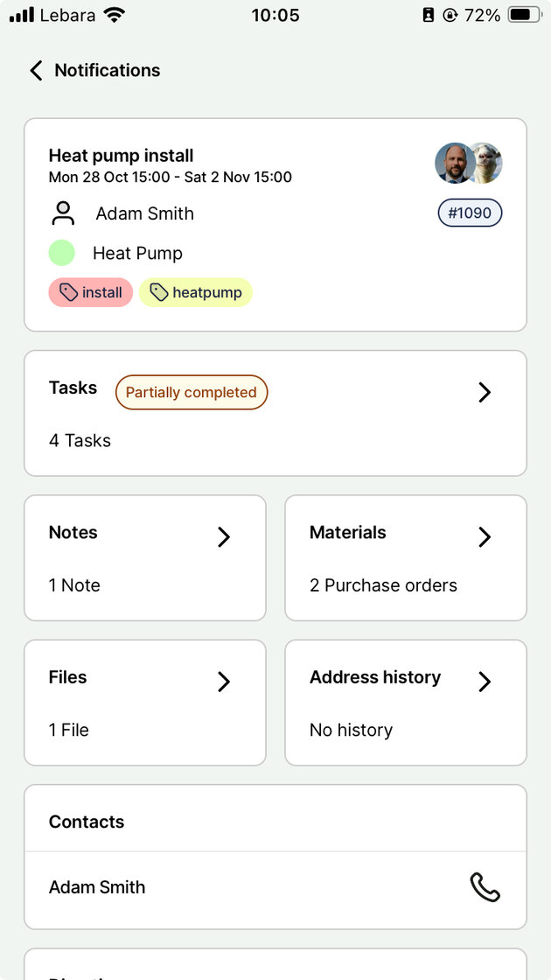Select the Adam Smith contact row
551x980 pixels.
pos(97,887)
